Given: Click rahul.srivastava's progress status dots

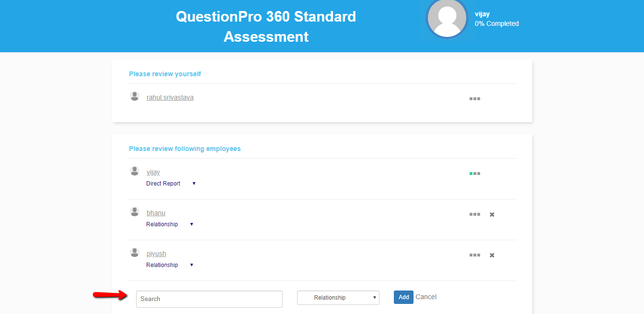Looking at the screenshot, I should click(x=474, y=98).
